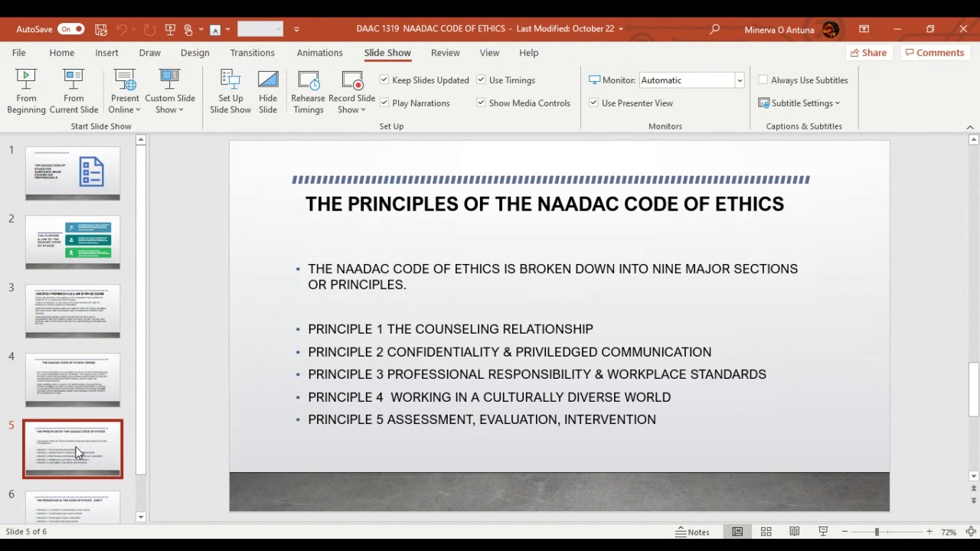Image resolution: width=980 pixels, height=551 pixels.
Task: Uncheck Use Presenter View
Action: coord(593,103)
